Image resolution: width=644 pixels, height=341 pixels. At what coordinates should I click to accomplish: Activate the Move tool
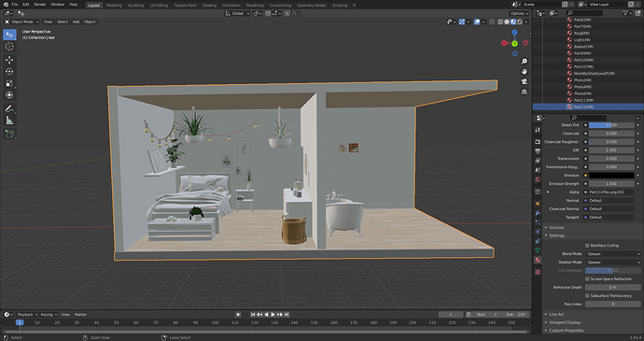tap(9, 60)
